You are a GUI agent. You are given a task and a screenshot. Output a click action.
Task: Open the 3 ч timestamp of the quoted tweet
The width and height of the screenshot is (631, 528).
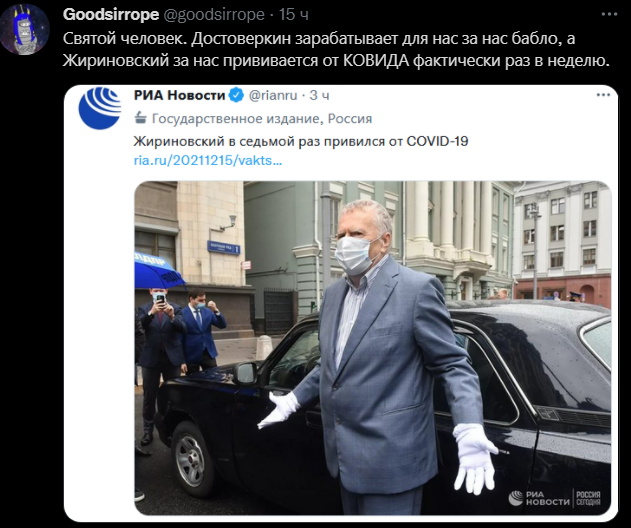pos(319,95)
